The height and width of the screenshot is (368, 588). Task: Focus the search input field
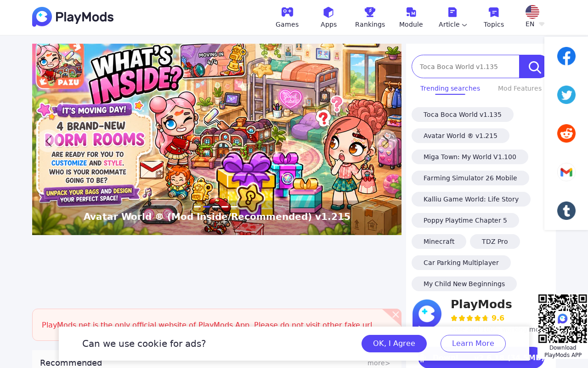click(x=465, y=67)
